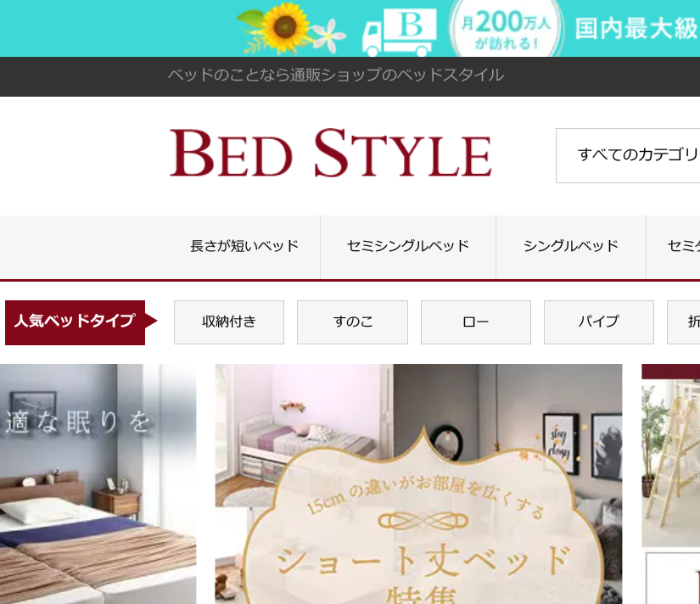Screen dimensions: 700x604
Task: Click the パイプ bed type button
Action: 599,322
